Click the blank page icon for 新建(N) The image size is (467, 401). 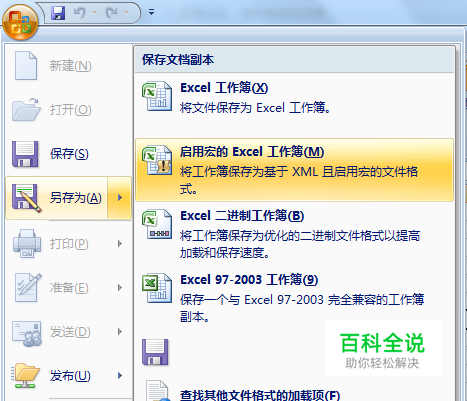pyautogui.click(x=26, y=65)
